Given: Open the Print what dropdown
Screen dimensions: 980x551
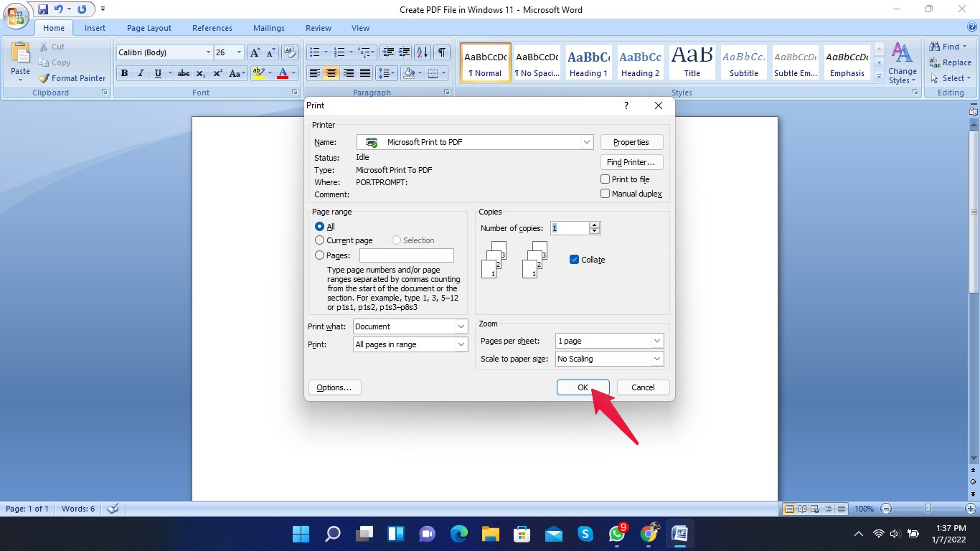Looking at the screenshot, I should [461, 326].
